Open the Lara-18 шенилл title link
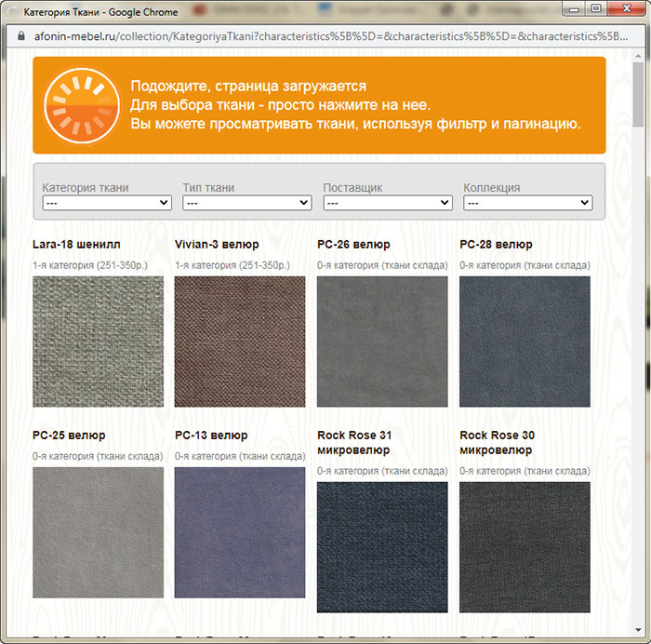 pyautogui.click(x=76, y=245)
